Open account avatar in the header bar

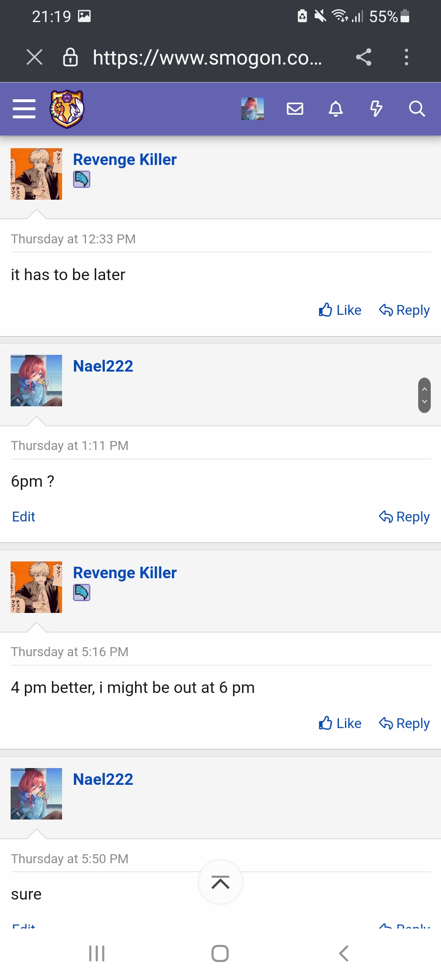click(252, 109)
